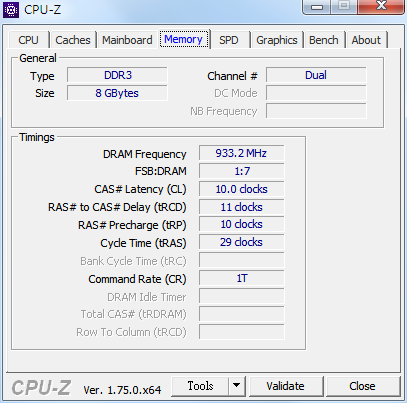Click the Channel # label

click(x=232, y=76)
